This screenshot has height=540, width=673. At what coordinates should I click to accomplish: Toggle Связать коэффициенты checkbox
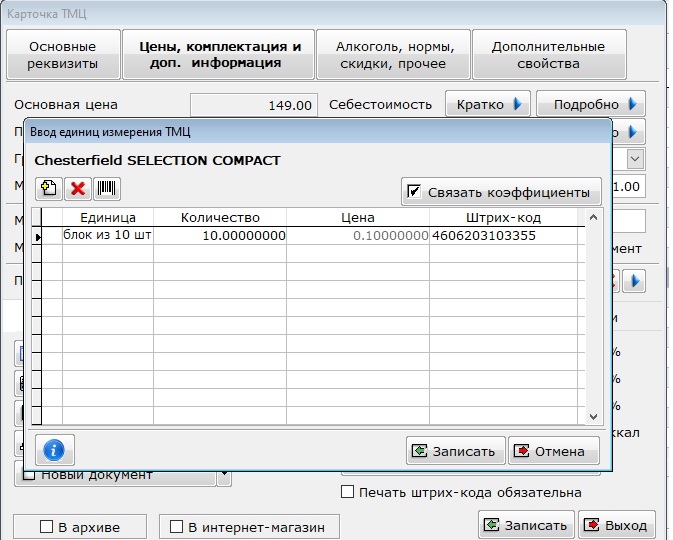point(414,191)
